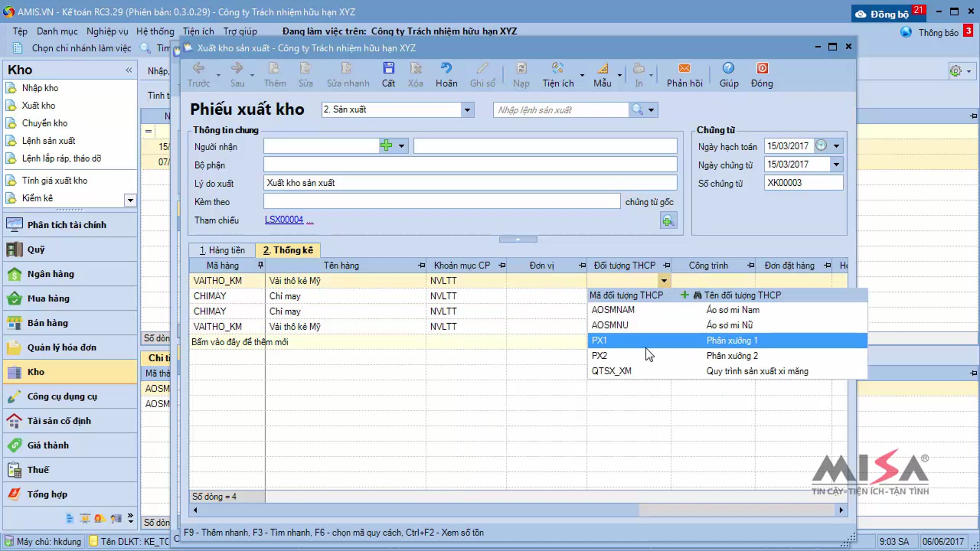Open the Ngày hạch toán date dropdown

[x=836, y=146]
